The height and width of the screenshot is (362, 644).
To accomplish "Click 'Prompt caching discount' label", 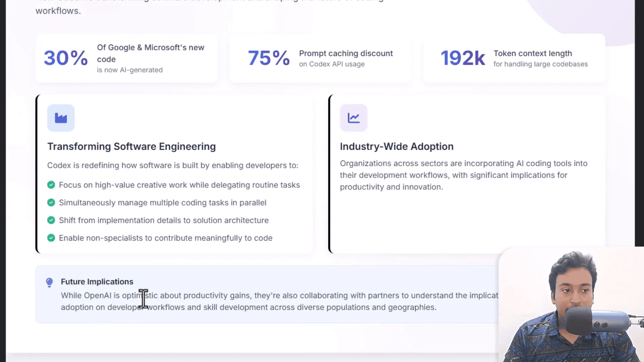I will click(346, 53).
